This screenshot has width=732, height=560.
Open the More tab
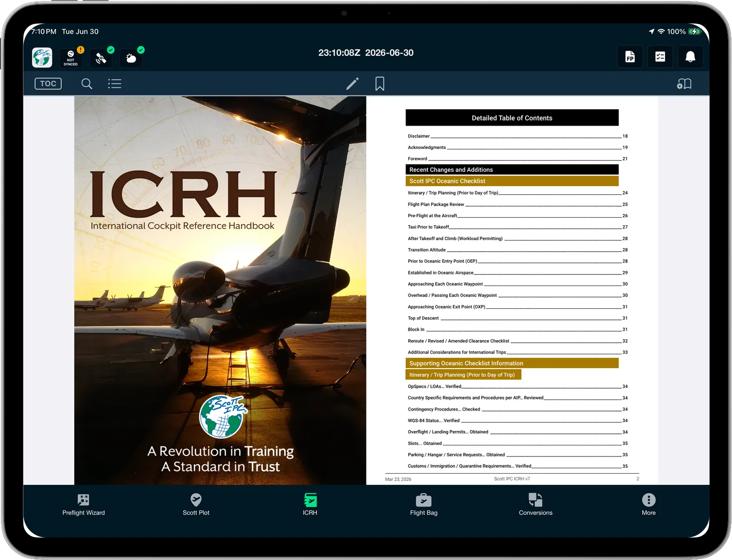pyautogui.click(x=649, y=505)
